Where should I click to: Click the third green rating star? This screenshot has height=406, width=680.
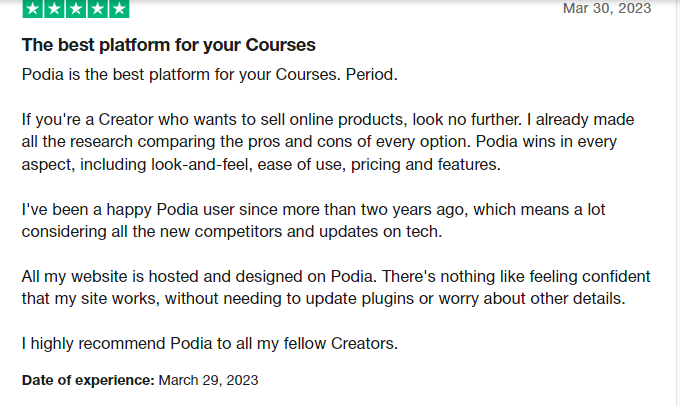76,9
